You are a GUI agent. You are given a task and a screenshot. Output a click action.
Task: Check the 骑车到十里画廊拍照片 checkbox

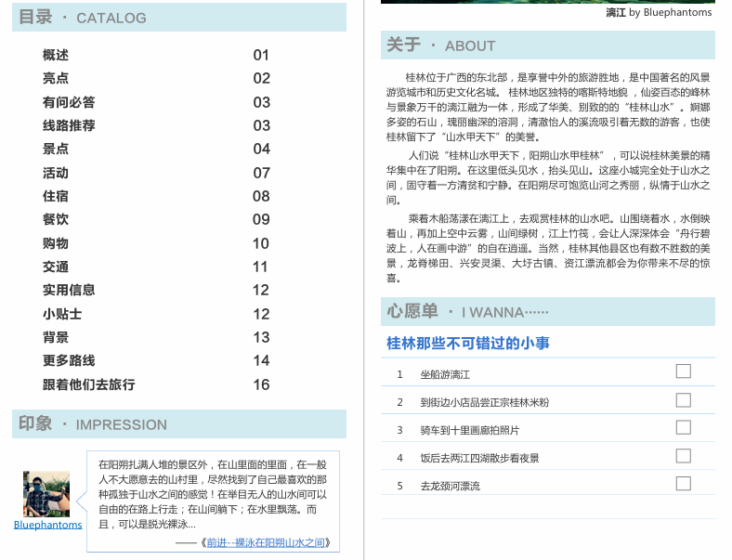(684, 428)
